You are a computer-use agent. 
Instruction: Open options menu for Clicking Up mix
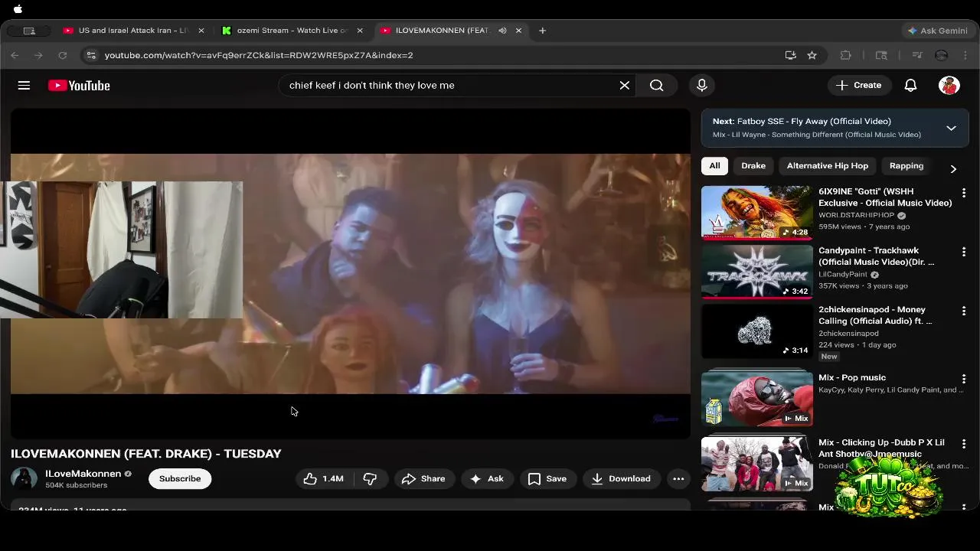click(x=964, y=444)
